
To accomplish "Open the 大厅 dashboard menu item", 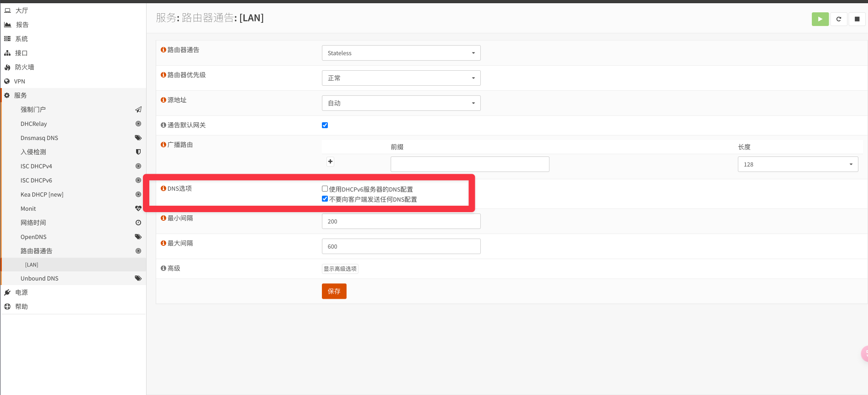I will click(x=73, y=10).
